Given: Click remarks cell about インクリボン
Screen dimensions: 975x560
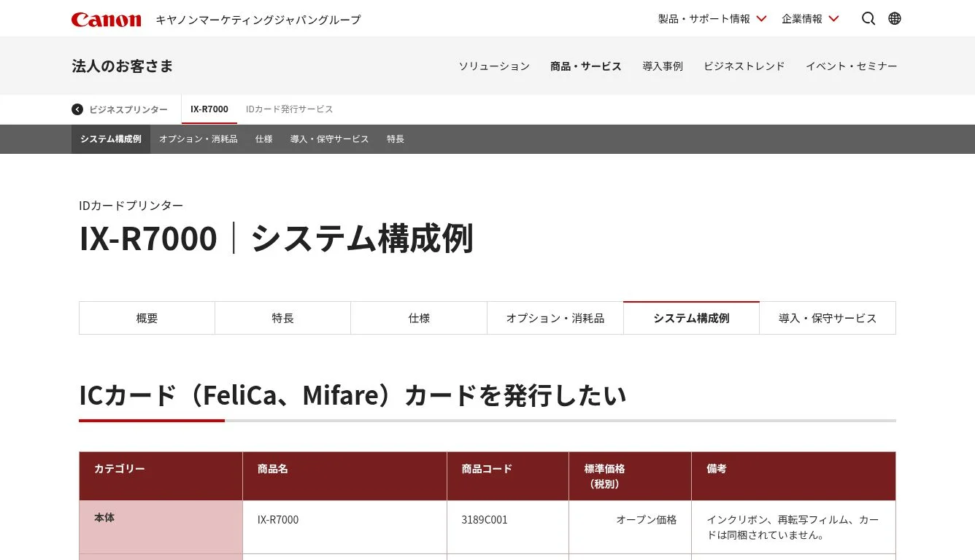Looking at the screenshot, I should [793, 527].
